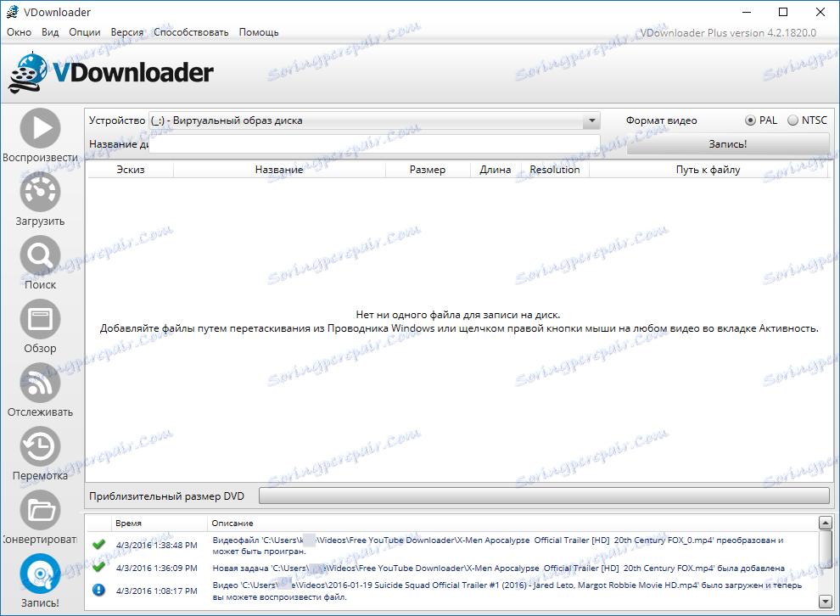Open the Окно menu

coord(19,31)
